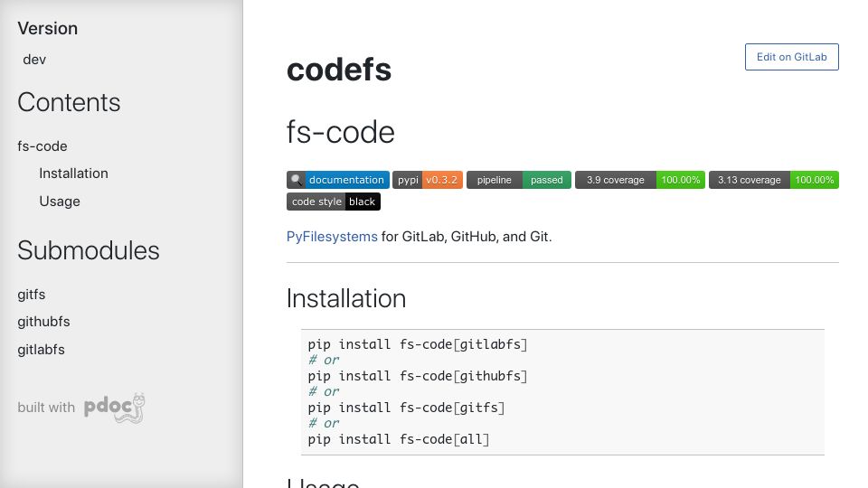The width and height of the screenshot is (868, 488).
Task: Click the built with text
Action: [x=46, y=408]
